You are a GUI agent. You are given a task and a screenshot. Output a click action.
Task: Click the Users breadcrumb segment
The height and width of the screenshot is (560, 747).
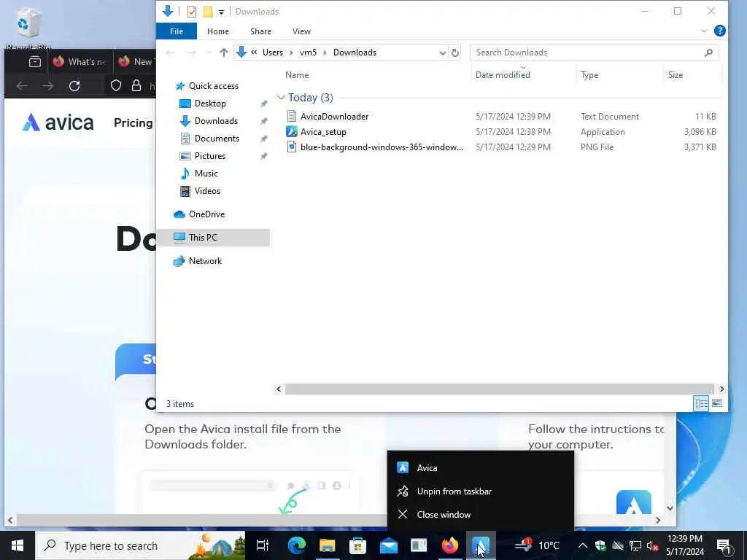point(273,52)
